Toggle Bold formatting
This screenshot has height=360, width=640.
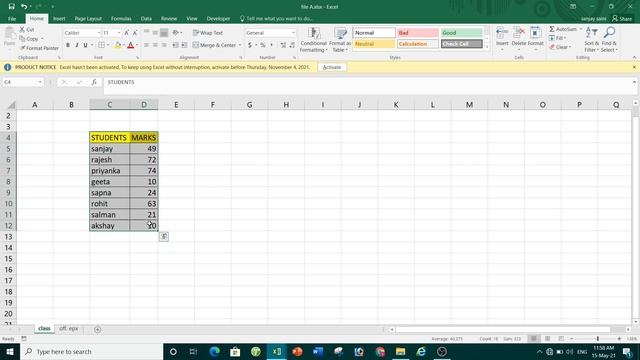(x=68, y=45)
